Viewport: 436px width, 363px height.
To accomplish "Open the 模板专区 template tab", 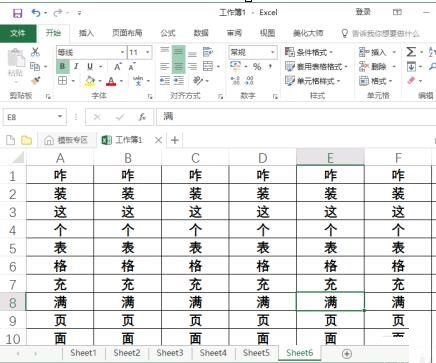I will 66,140.
